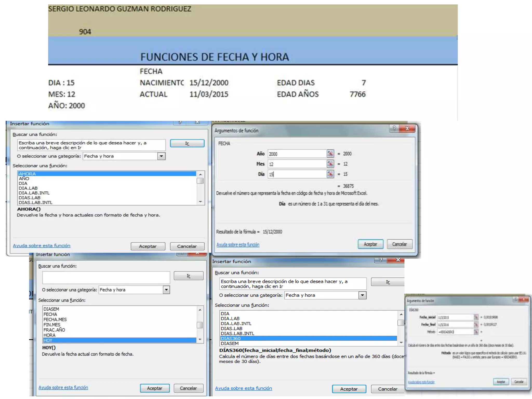Open category dropdown in DIAS360 dialog
This screenshot has height=399, width=532.
tap(362, 295)
